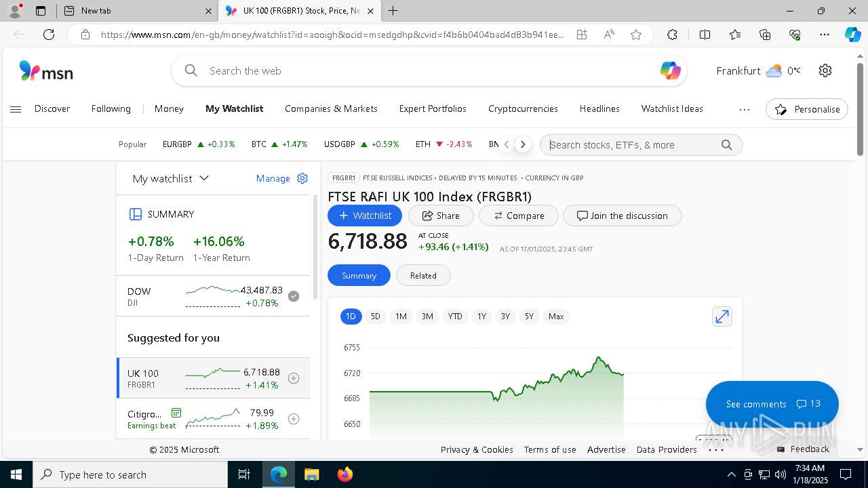Open Edge settings and more menu

click(x=824, y=35)
